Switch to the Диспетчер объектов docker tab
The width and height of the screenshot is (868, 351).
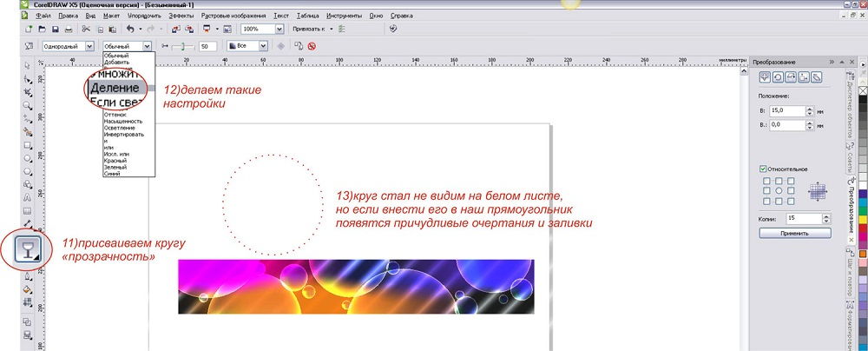(x=849, y=103)
